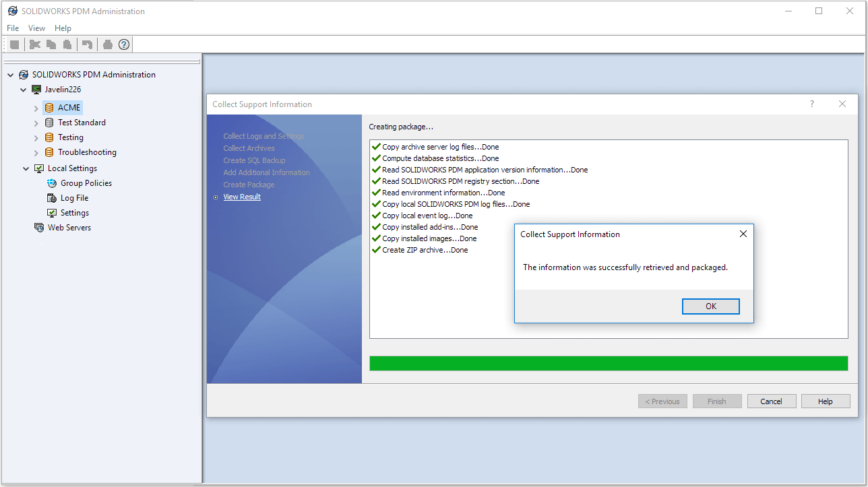This screenshot has width=868, height=487.
Task: Click the Local Settings monitor icon
Action: (39, 168)
